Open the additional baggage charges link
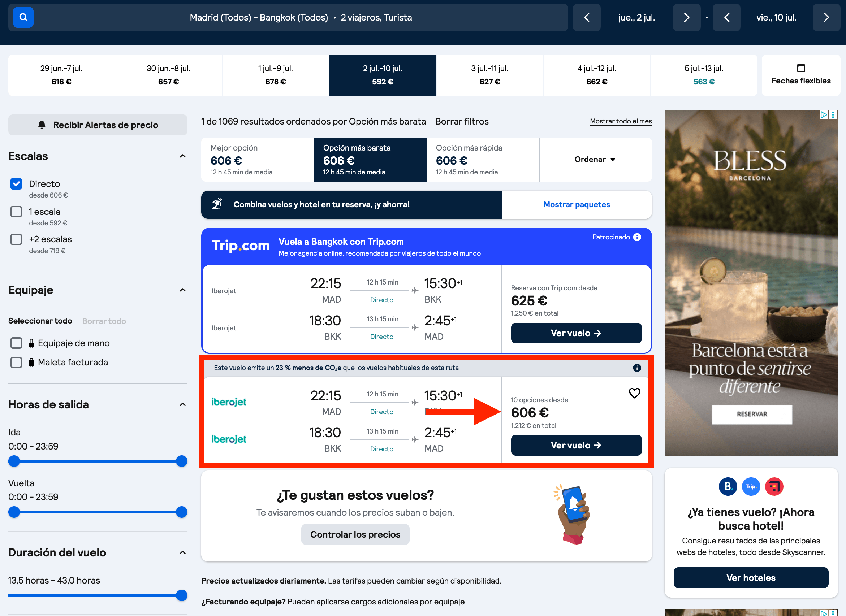The image size is (846, 616). (376, 602)
